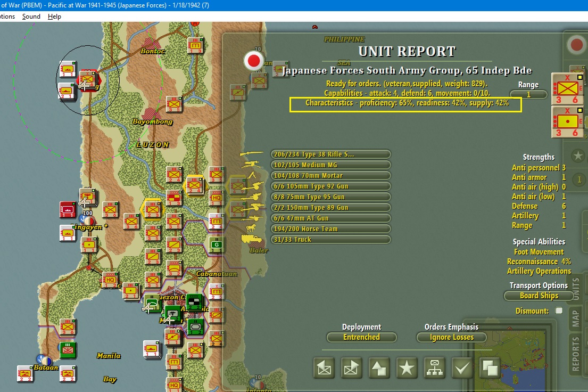Viewport: 588px width, 392px height.
Task: Click the Japanese flag roundel in report
Action: (x=254, y=61)
